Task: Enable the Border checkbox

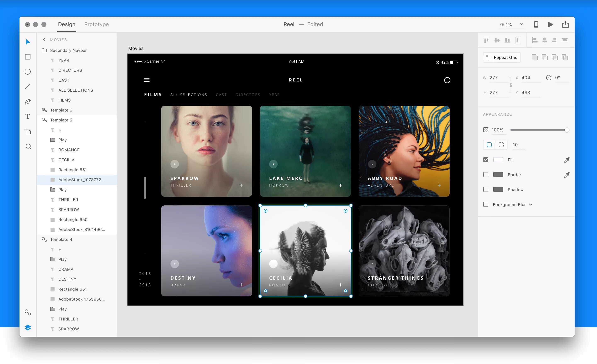Action: click(x=485, y=175)
